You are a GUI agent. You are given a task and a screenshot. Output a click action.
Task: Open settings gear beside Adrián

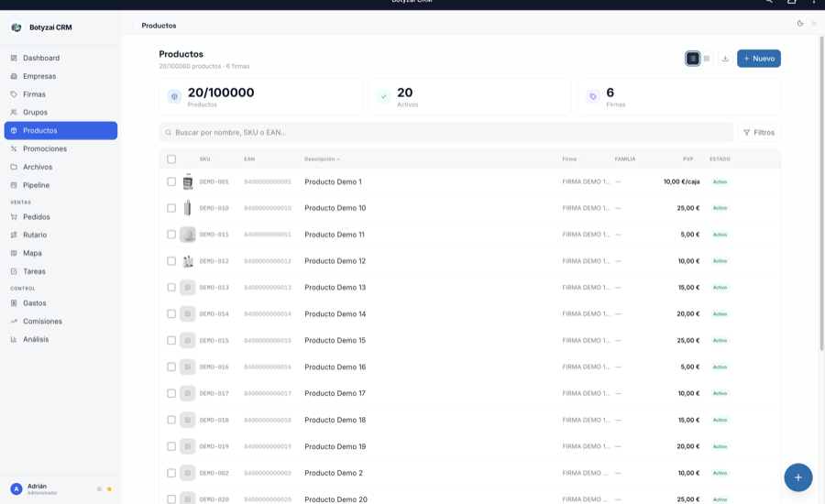tap(99, 488)
